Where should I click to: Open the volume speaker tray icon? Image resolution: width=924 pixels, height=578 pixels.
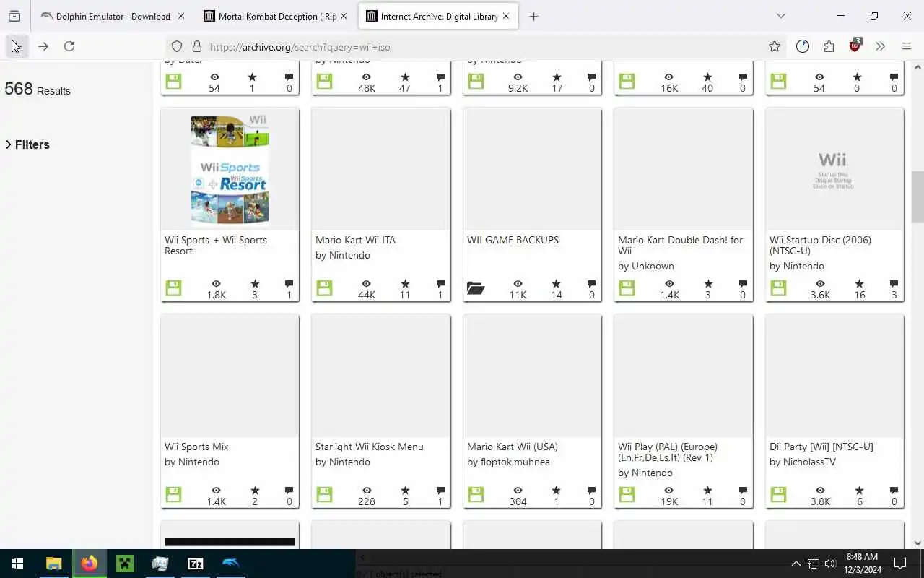[x=830, y=564]
